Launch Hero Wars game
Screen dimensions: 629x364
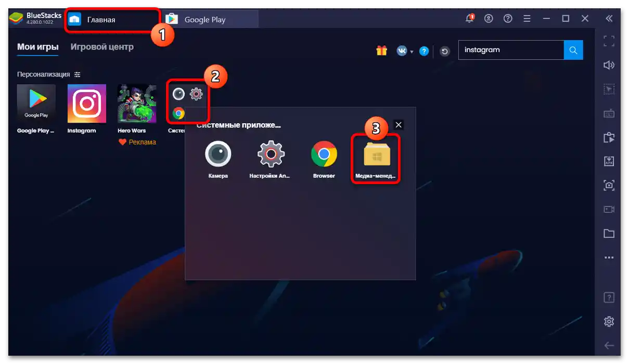pyautogui.click(x=137, y=103)
